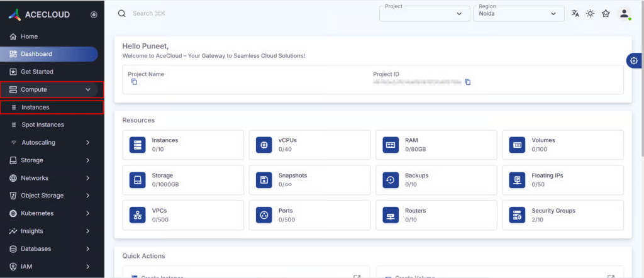This screenshot has width=644, height=278.
Task: Open the Floating IPs resource card
Action: (x=563, y=180)
